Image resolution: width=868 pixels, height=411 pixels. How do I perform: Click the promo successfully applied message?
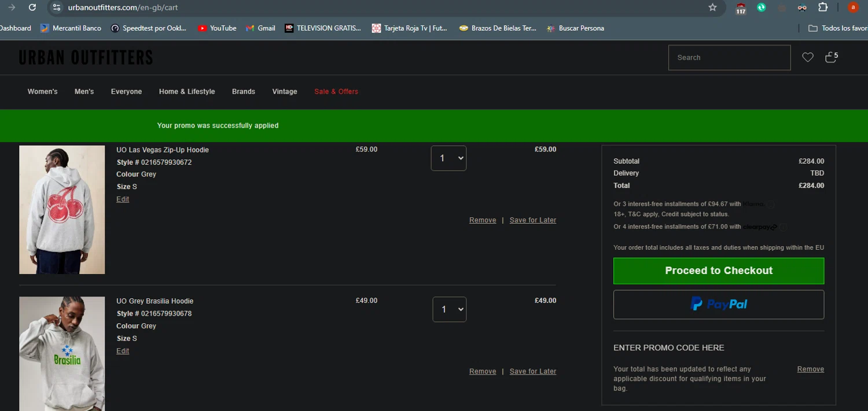point(218,125)
